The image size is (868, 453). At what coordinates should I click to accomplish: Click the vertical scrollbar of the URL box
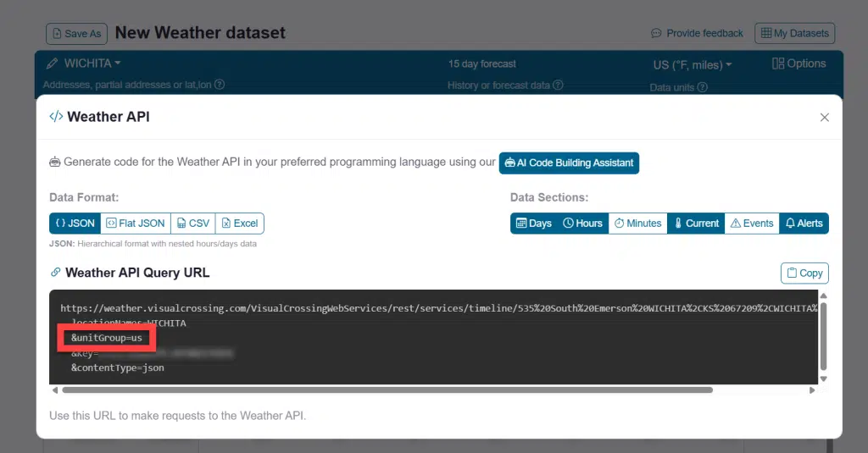823,336
